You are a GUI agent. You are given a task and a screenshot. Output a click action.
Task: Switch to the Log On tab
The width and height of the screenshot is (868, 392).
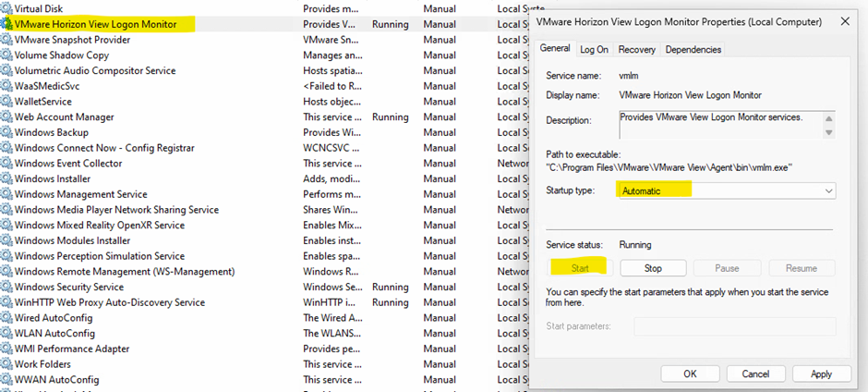click(594, 49)
